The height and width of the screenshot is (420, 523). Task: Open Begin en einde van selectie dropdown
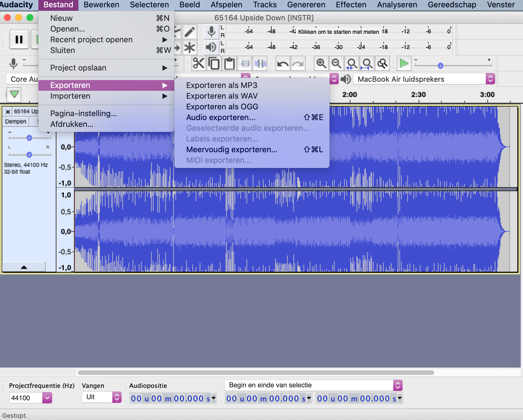pos(313,385)
